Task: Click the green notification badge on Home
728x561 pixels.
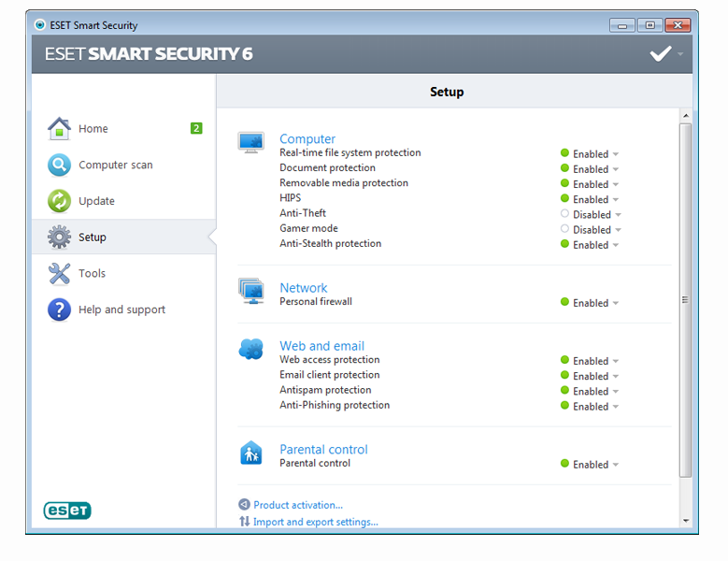Action: coord(196,128)
